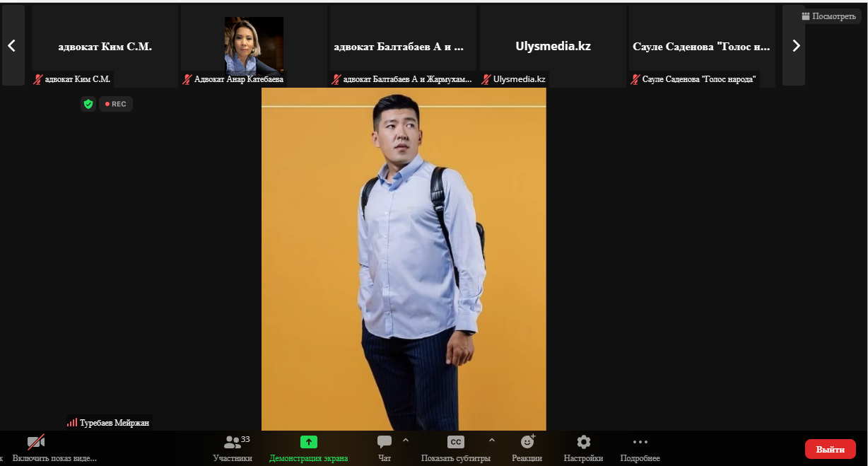This screenshot has height=466, width=868.
Task: Click the green Share Screen icon
Action: point(308,443)
